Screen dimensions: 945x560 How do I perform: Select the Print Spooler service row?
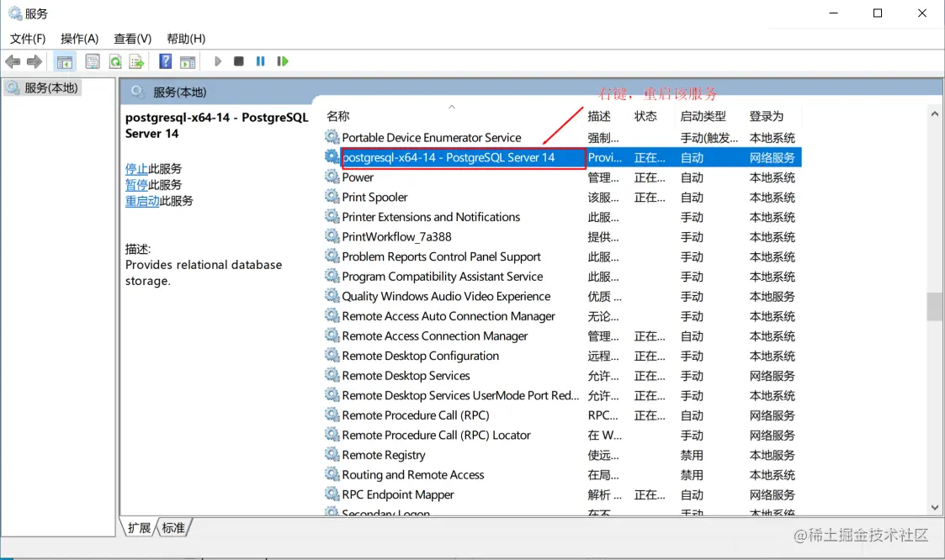click(x=563, y=198)
